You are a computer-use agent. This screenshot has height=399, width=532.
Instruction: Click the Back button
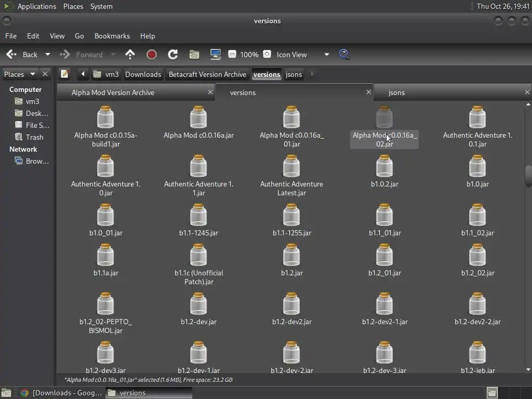tap(22, 55)
